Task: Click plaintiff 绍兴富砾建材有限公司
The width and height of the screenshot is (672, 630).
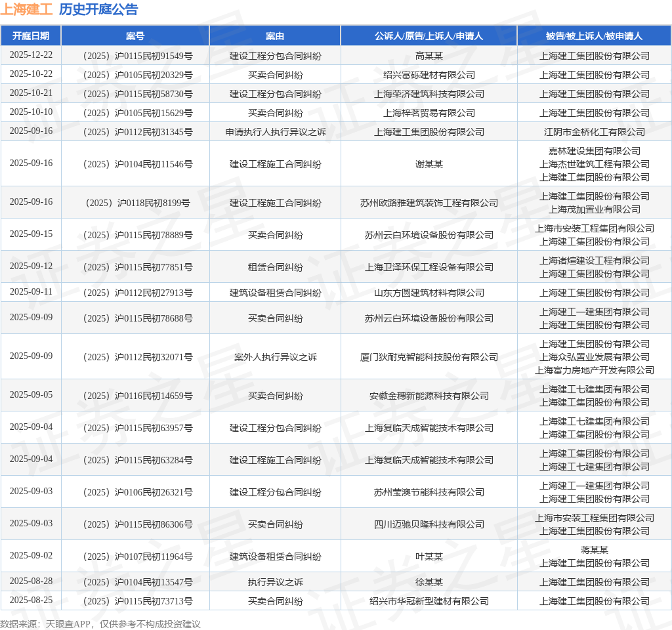Action: coord(429,75)
